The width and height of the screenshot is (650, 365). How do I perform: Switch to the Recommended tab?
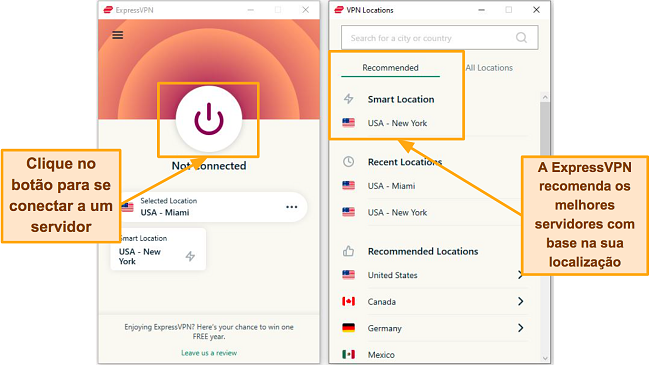tap(390, 68)
